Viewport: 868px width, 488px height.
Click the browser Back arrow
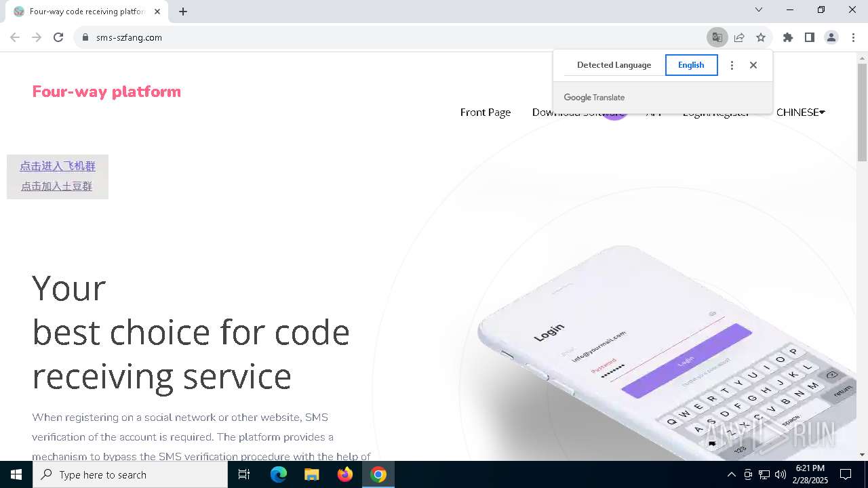15,37
